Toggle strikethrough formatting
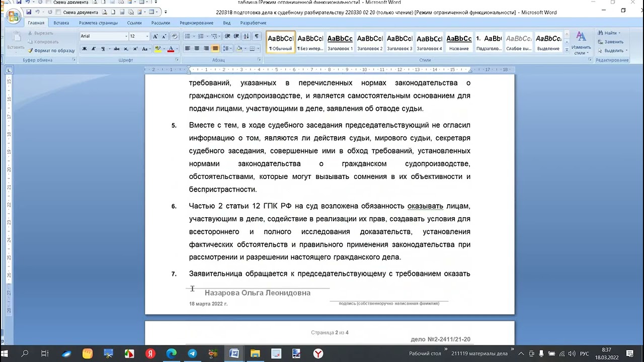644x362 pixels. 116,49
